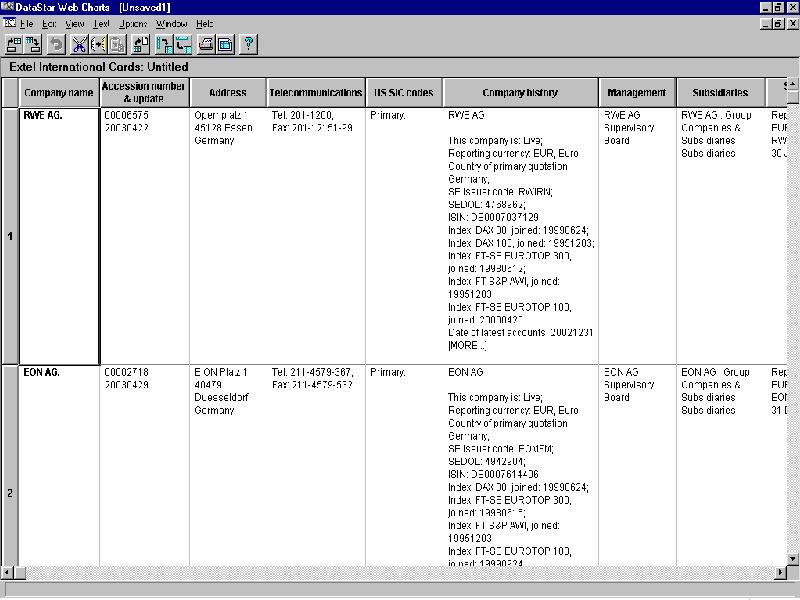Open print preview from the toolbar
Viewport: 800px width, 600px height.
point(225,44)
